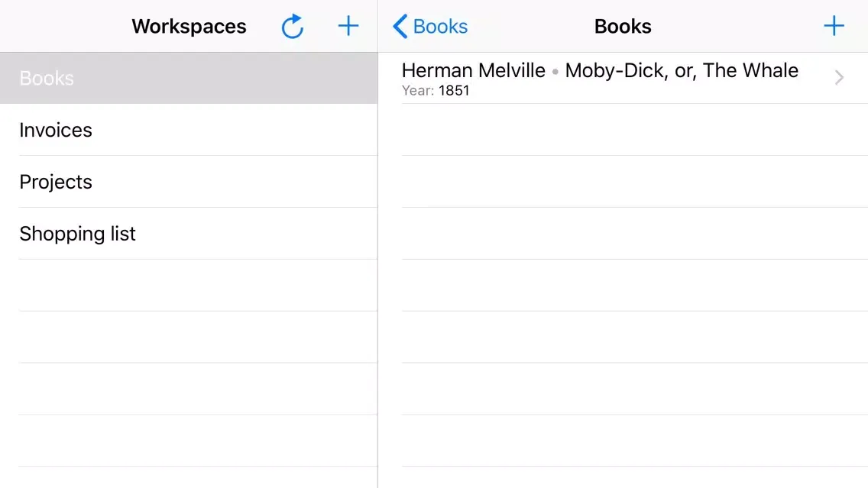
Task: Open the Invoices workspace
Action: 189,130
